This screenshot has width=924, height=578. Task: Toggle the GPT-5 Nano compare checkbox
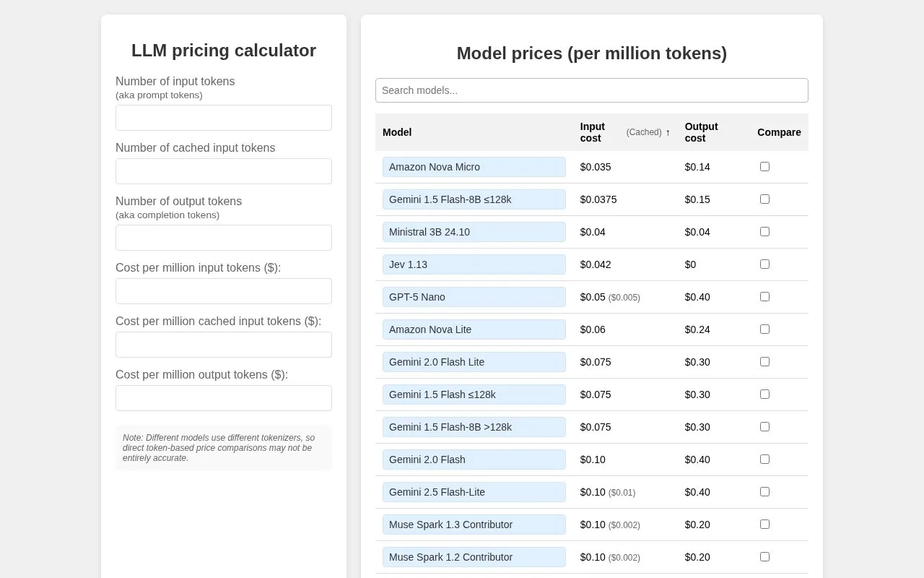tap(764, 297)
